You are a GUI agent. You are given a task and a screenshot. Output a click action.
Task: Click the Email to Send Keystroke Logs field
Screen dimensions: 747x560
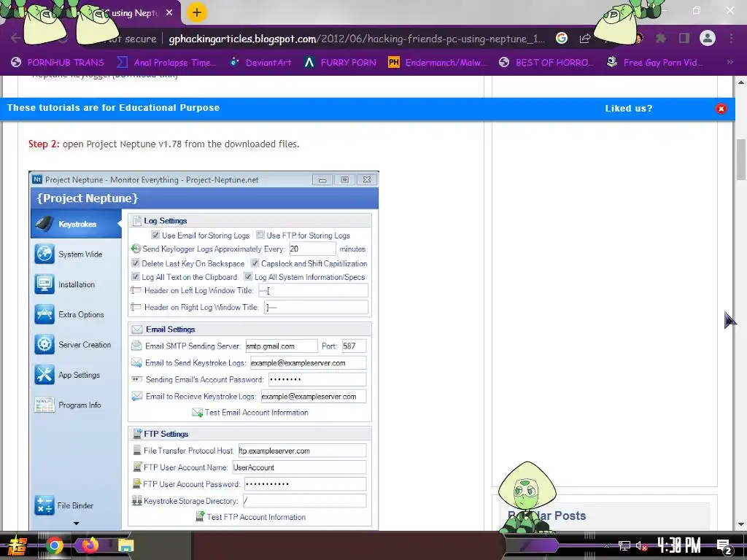tap(308, 363)
